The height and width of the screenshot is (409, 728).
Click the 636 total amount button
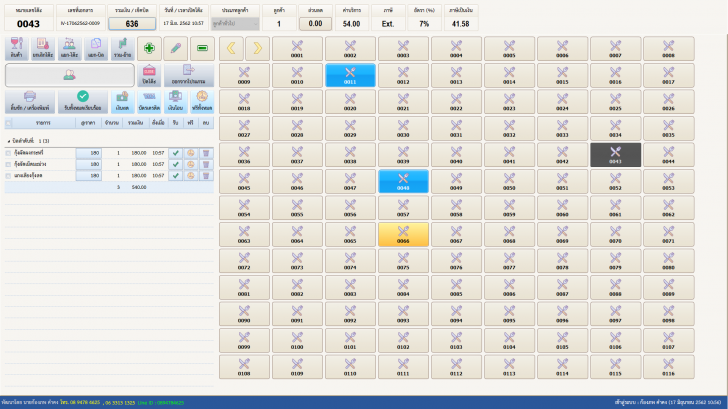132,24
